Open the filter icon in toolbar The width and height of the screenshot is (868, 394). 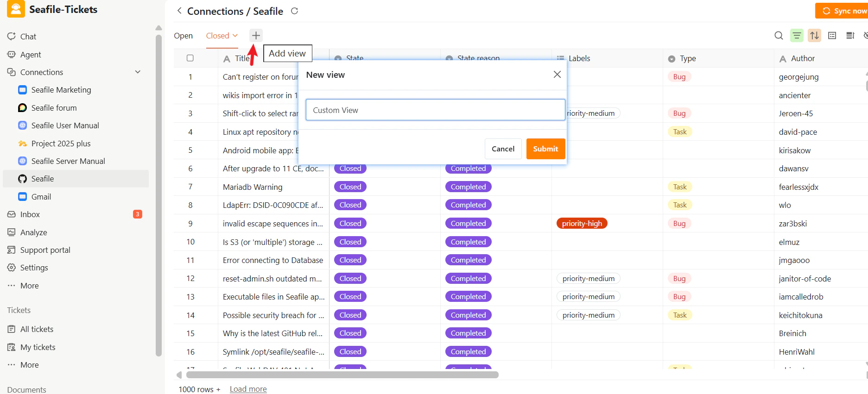pos(797,36)
